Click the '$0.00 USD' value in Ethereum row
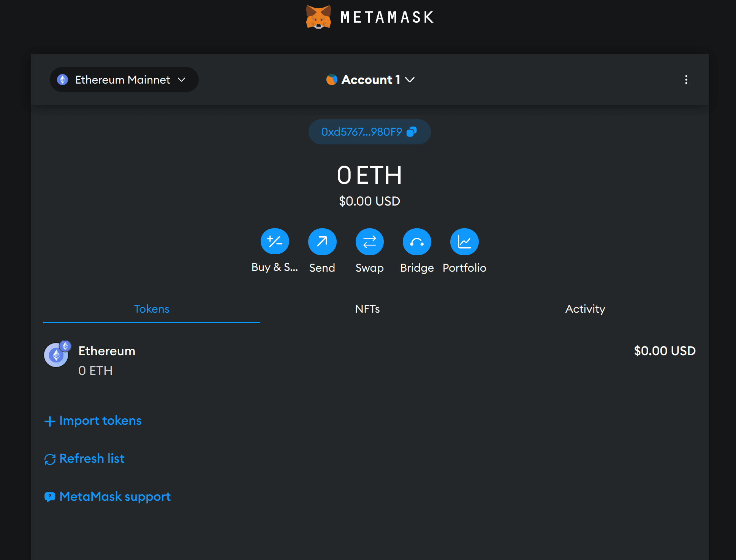Viewport: 736px width, 560px height. [x=665, y=351]
